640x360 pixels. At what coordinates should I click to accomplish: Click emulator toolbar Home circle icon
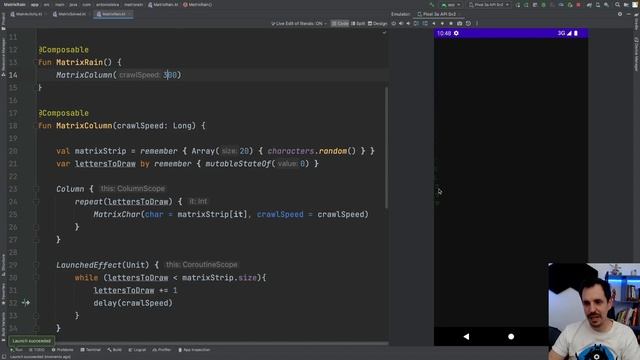coord(442,23)
